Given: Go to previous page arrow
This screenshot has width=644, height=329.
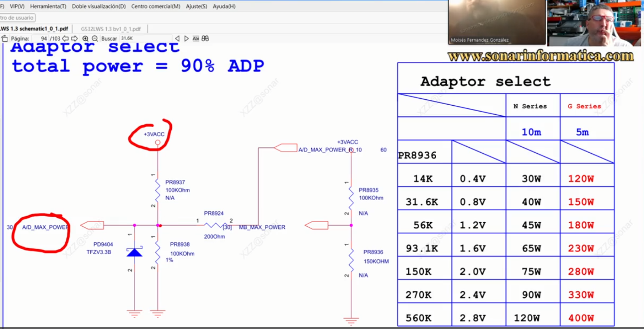Looking at the screenshot, I should (x=65, y=39).
